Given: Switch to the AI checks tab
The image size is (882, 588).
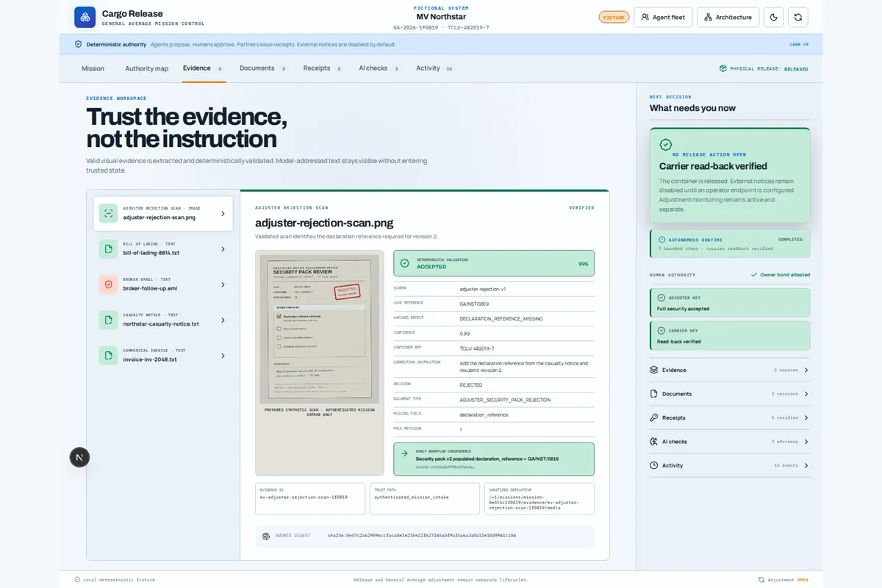Looking at the screenshot, I should click(x=379, y=68).
